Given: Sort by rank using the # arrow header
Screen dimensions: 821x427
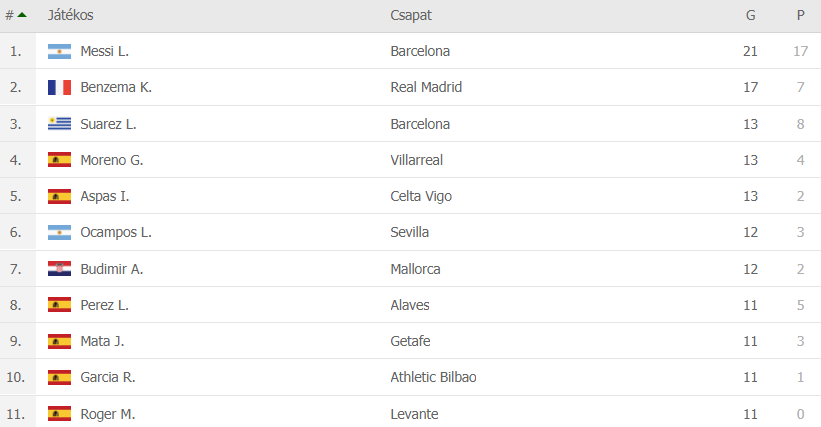Looking at the screenshot, I should 16,15.
